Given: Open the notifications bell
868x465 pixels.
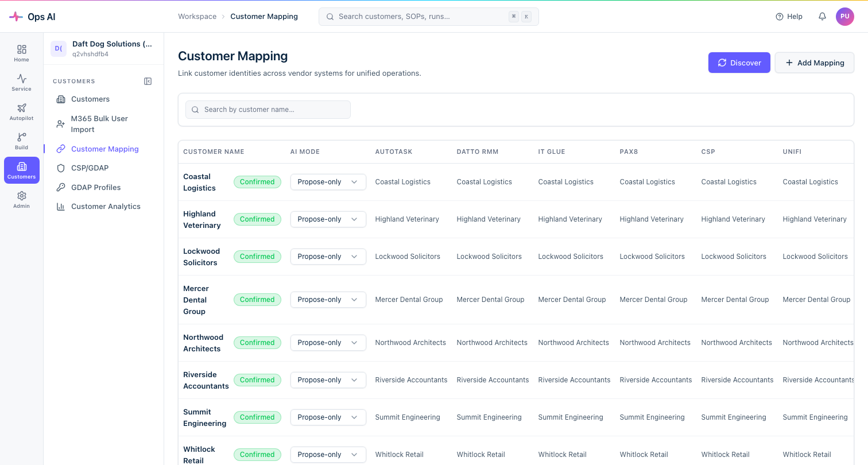Looking at the screenshot, I should point(822,17).
